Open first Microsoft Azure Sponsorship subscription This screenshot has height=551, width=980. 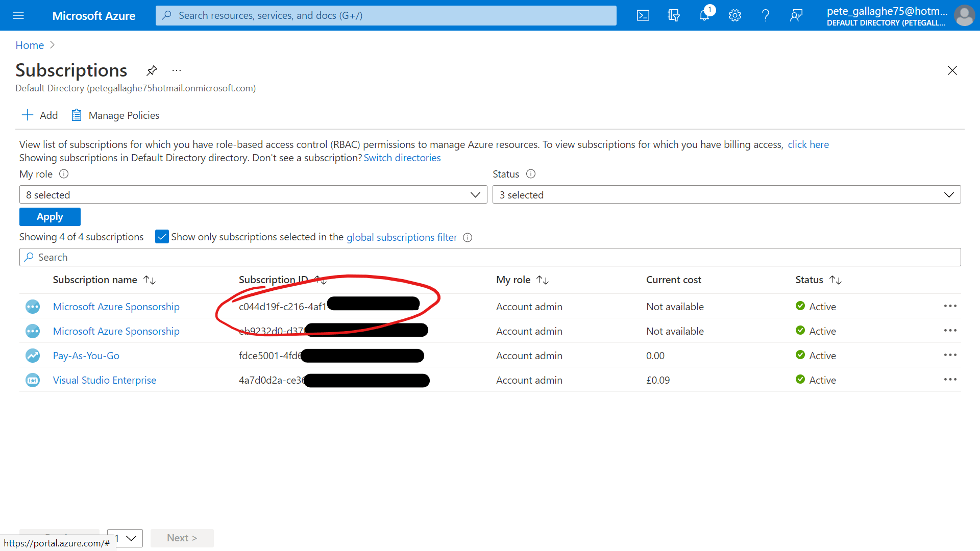pos(116,307)
